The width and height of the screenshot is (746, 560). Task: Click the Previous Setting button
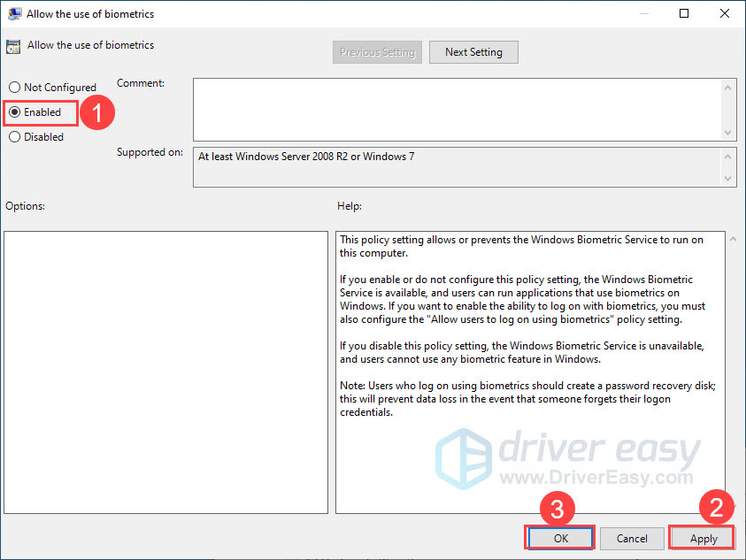pos(377,52)
